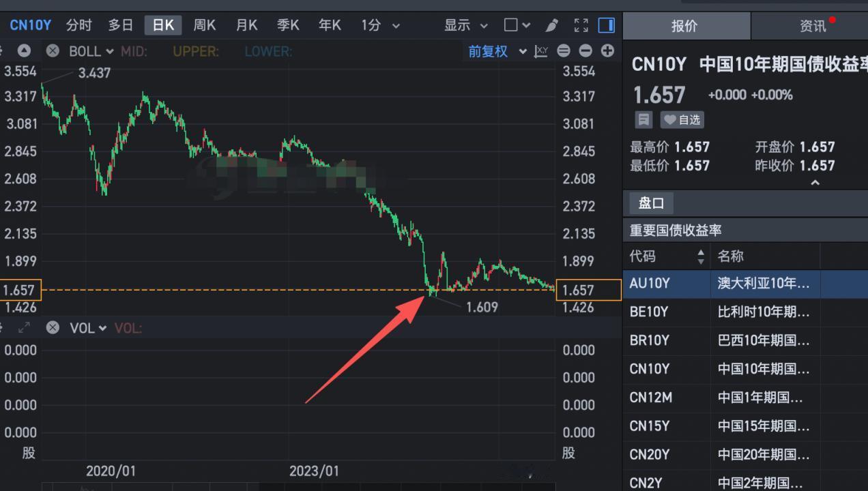Open the BOLL indicator dropdown
The width and height of the screenshot is (868, 491).
pyautogui.click(x=92, y=51)
